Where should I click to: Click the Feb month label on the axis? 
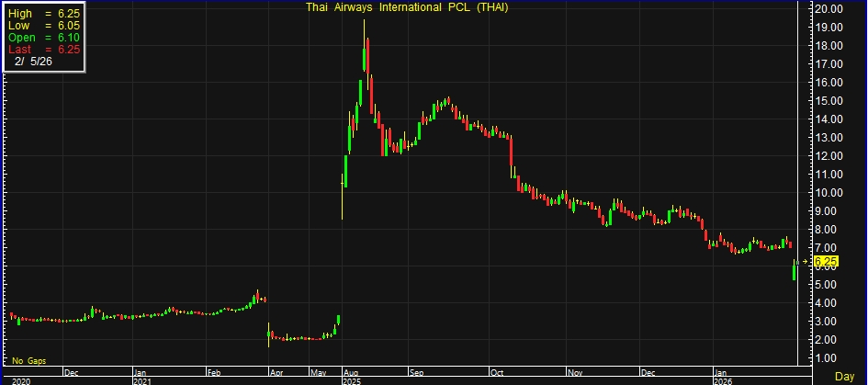click(x=214, y=372)
